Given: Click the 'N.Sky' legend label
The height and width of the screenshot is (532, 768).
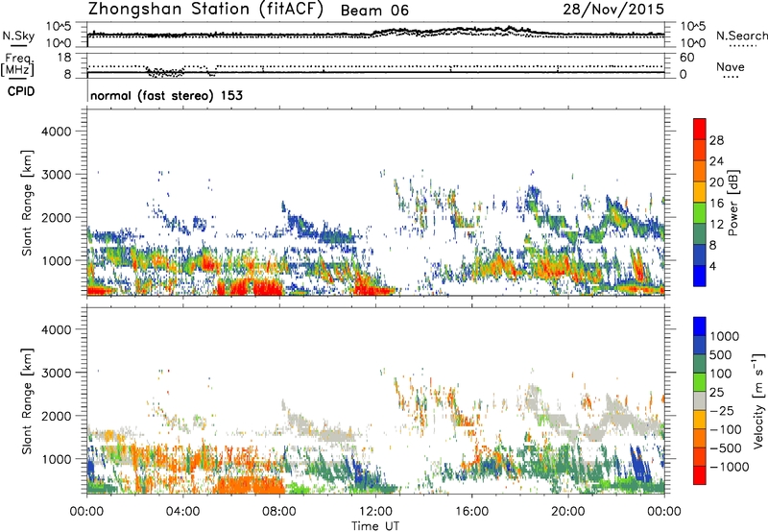Looking at the screenshot, I should 18,36.
